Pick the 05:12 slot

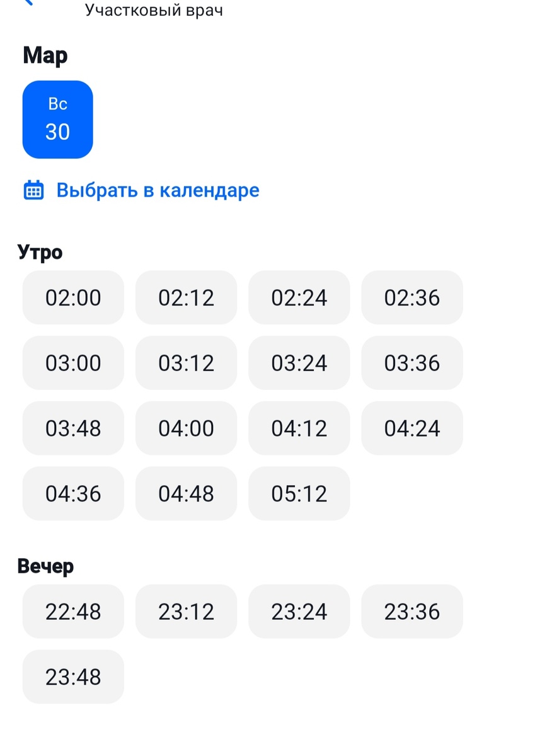click(x=299, y=494)
